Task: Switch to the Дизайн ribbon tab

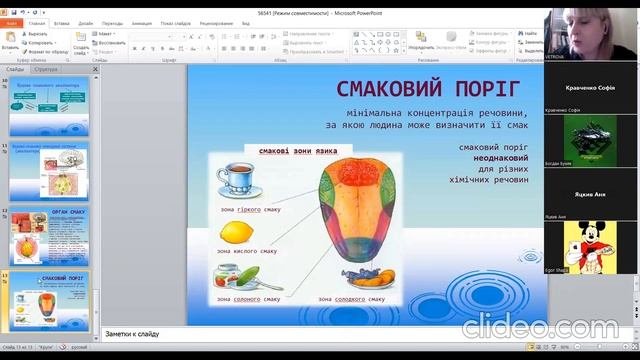Action: [x=86, y=24]
